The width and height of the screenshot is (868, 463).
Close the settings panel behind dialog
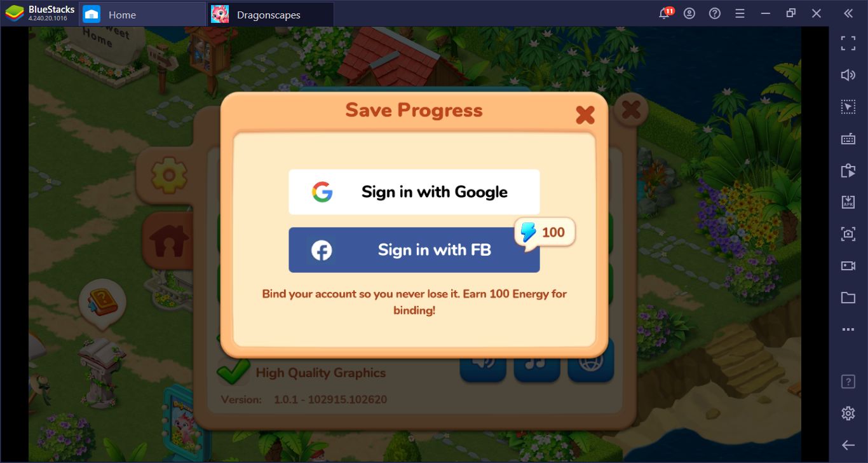point(630,110)
